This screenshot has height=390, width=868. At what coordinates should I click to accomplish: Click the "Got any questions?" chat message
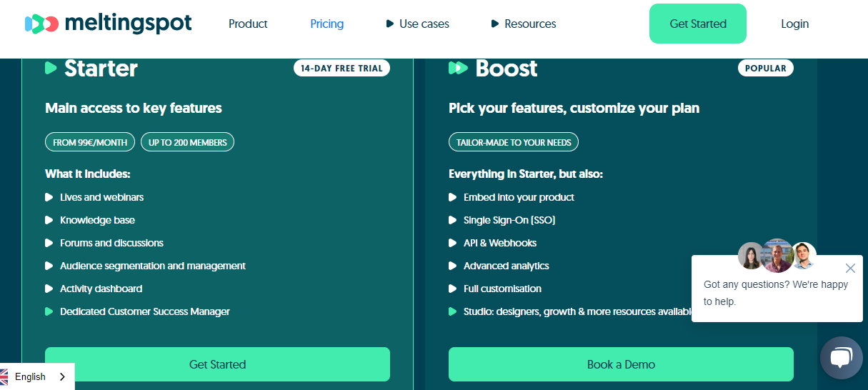click(x=776, y=293)
